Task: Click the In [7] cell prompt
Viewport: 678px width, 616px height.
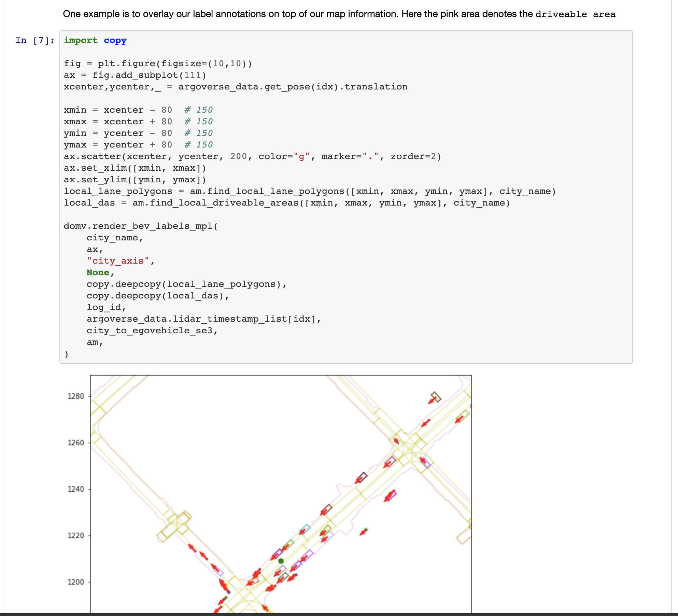Action: click(35, 41)
